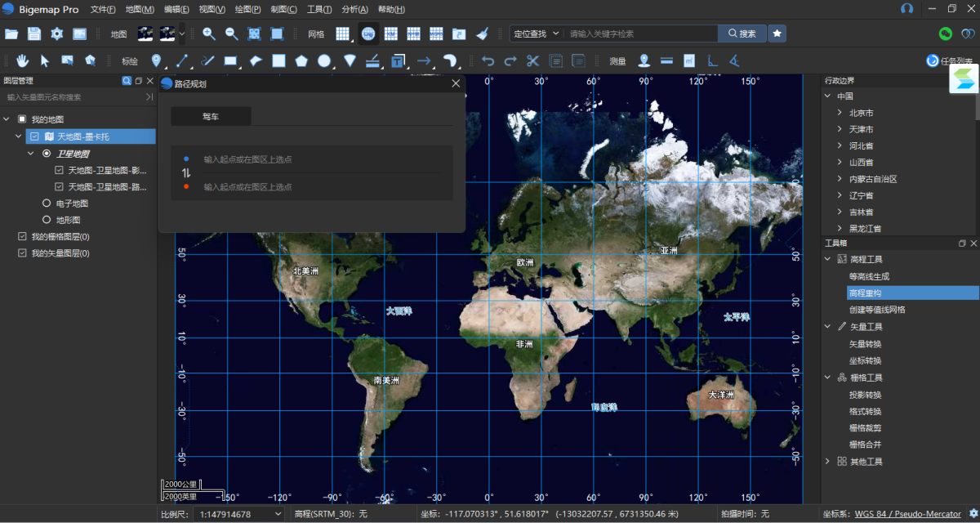Select the 电子地图 radio button
This screenshot has height=523, width=980.
point(47,203)
